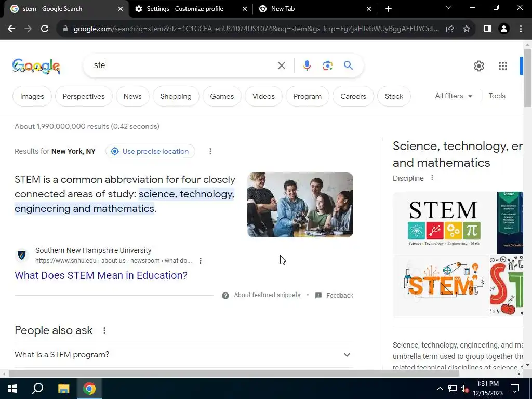Open new tab with plus button
This screenshot has width=532, height=399.
(389, 9)
